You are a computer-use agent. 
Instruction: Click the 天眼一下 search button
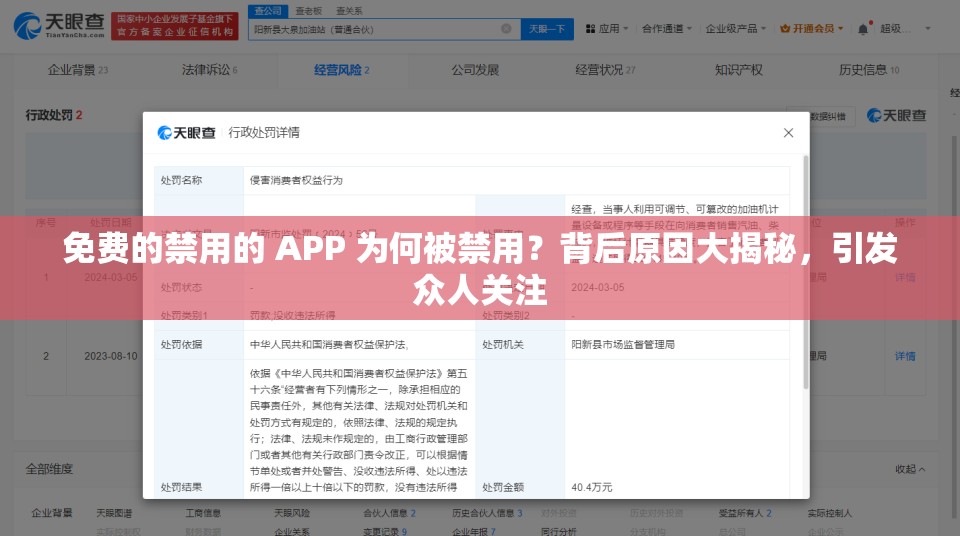(x=547, y=29)
